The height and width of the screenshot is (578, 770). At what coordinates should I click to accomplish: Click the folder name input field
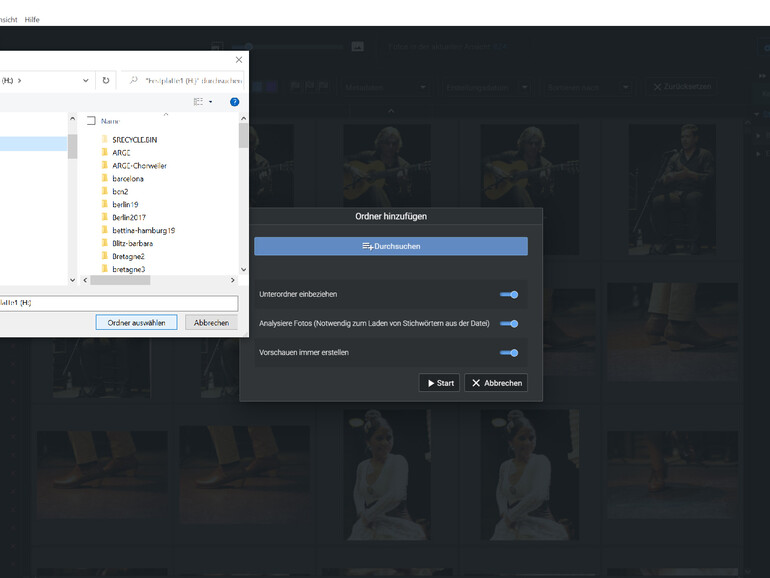tap(118, 303)
